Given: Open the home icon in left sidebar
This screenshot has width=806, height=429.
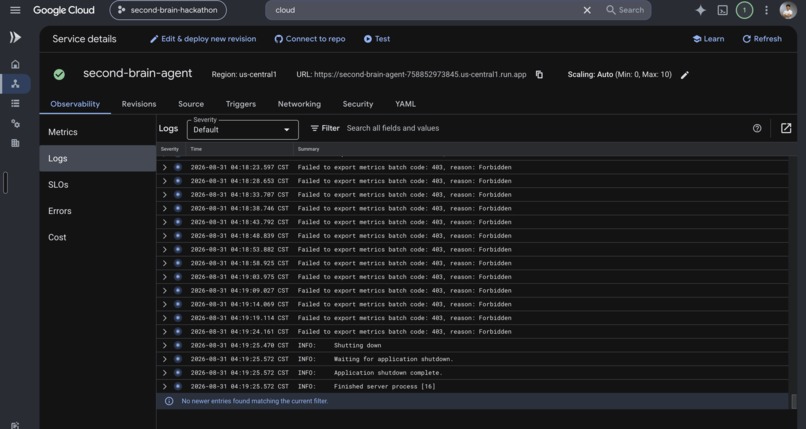Looking at the screenshot, I should click(x=15, y=64).
